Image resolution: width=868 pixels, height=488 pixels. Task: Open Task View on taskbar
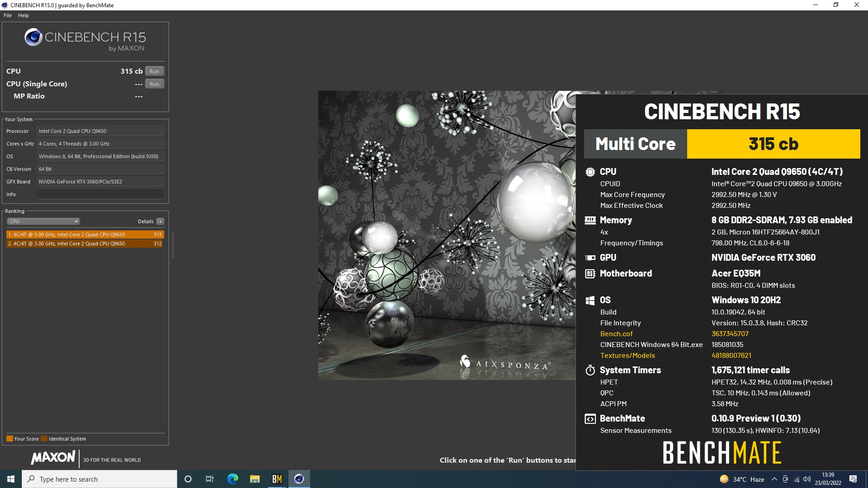point(210,479)
